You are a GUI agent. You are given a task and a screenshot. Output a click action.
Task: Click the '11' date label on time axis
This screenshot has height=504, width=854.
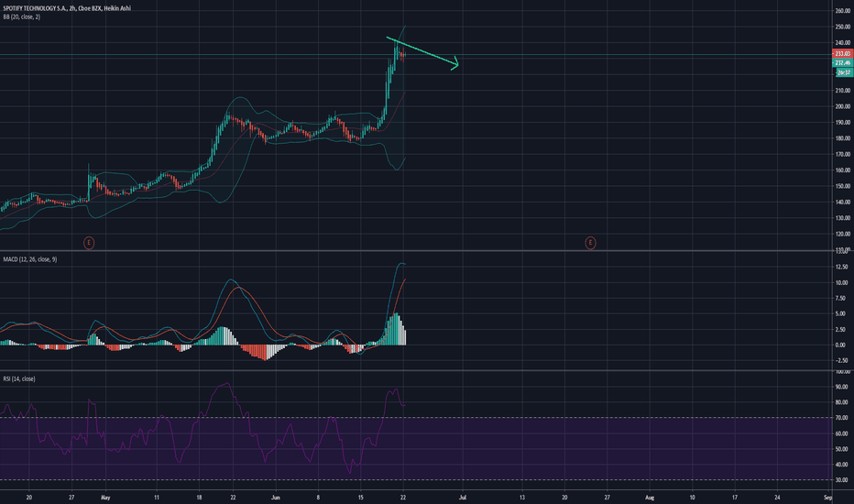(157, 498)
